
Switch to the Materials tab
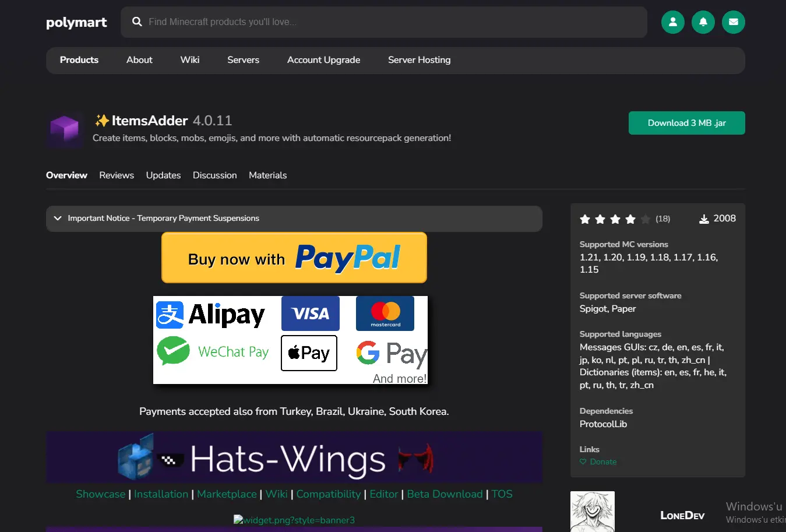(267, 175)
